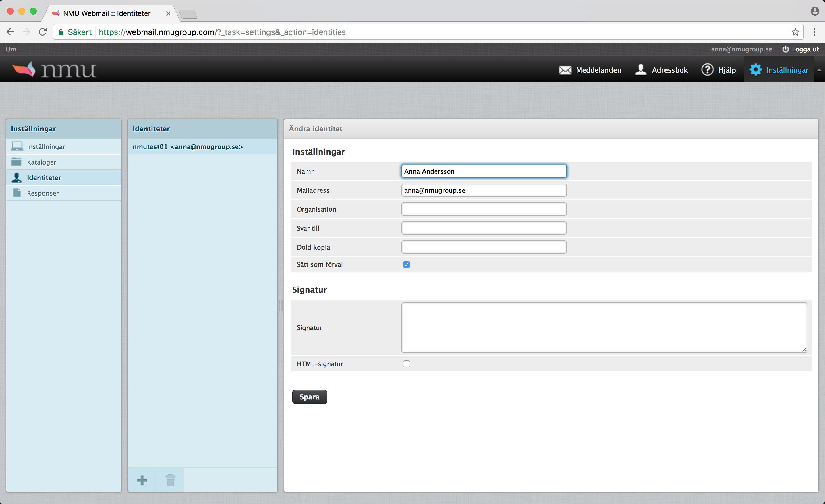The height and width of the screenshot is (504, 825).
Task: Select Identiteter in the left sidebar
Action: pyautogui.click(x=64, y=177)
